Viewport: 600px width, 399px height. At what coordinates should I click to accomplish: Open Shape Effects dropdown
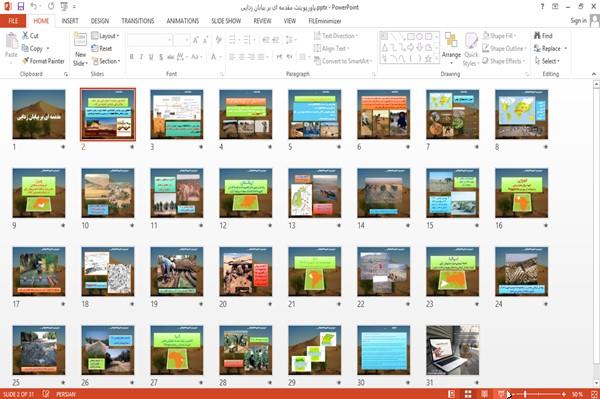tap(504, 61)
